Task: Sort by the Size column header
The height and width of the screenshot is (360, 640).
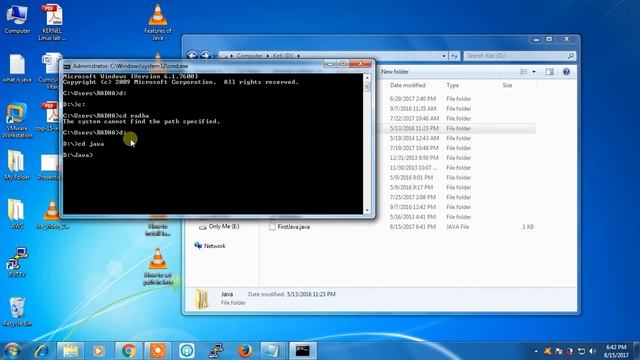Action: coord(507,85)
